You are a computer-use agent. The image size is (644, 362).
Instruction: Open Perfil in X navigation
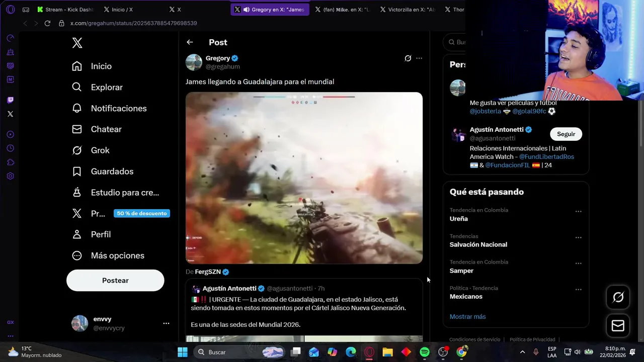click(x=92, y=234)
